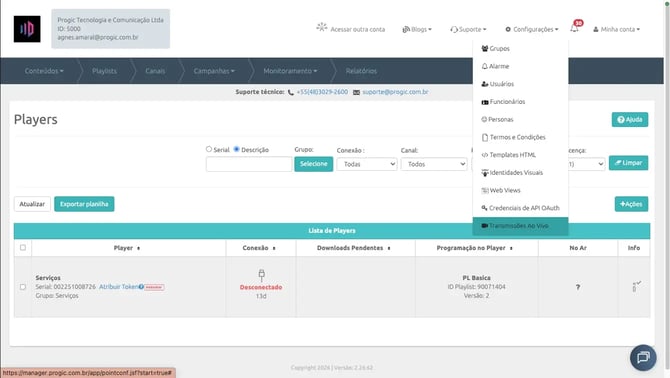This screenshot has width=670, height=378.
Task: Click the unplugged connection icon for Serviços
Action: tap(262, 274)
